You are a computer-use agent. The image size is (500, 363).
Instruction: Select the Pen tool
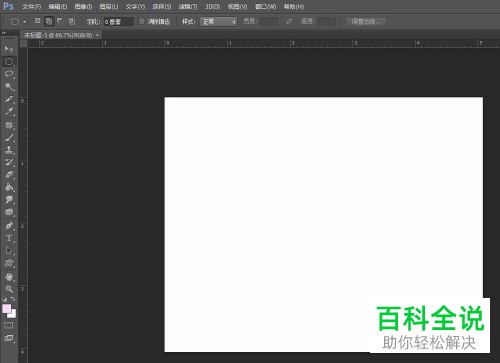click(x=9, y=226)
